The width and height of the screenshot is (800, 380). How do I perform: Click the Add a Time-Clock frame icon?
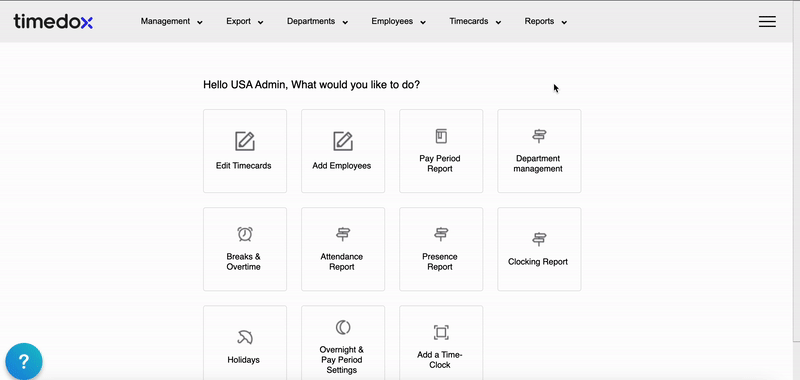[441, 333]
